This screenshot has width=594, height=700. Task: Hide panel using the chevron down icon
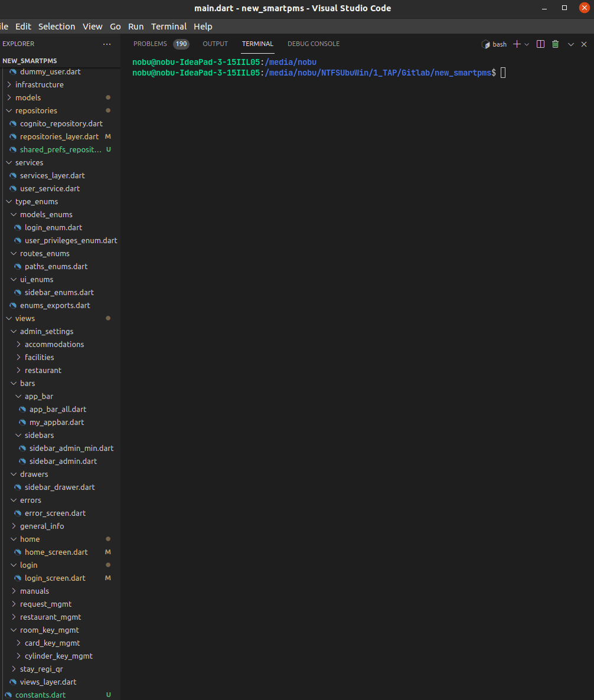(571, 44)
